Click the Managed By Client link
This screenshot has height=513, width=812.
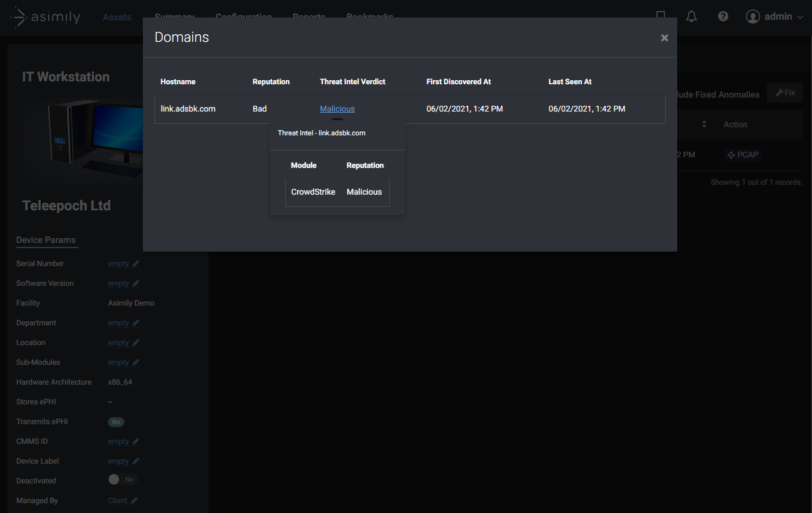117,501
